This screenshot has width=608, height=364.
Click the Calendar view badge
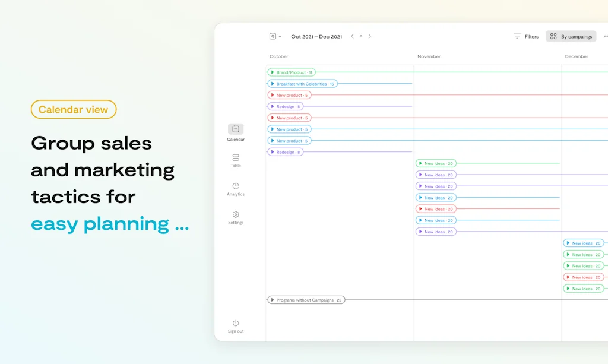point(74,109)
